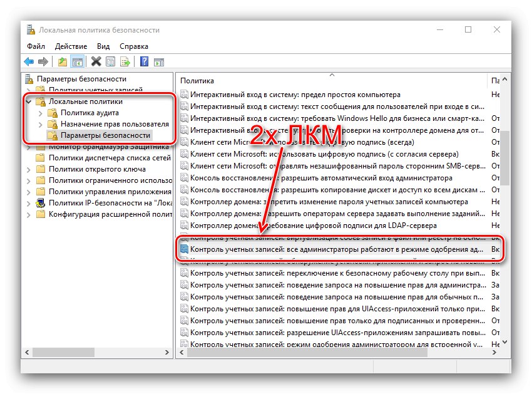532x394 pixels.
Task: Click tree pane horizontal scrollbar left arrow
Action: click(27, 352)
